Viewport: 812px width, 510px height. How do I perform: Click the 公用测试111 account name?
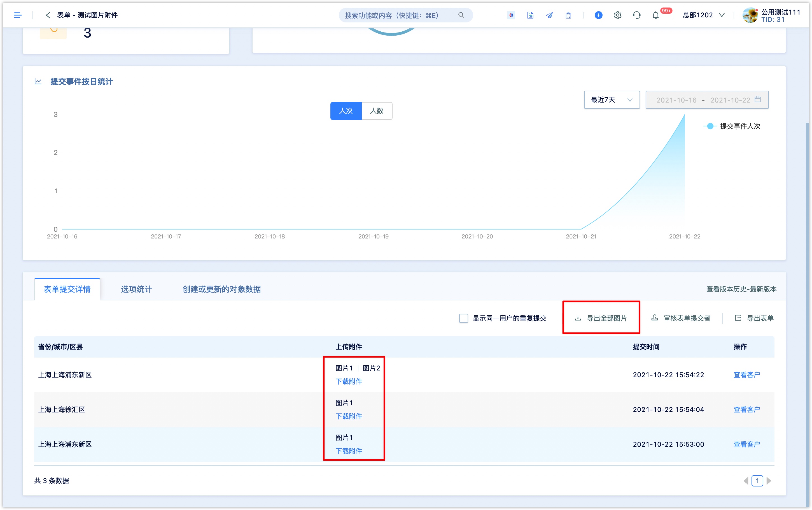coord(780,12)
